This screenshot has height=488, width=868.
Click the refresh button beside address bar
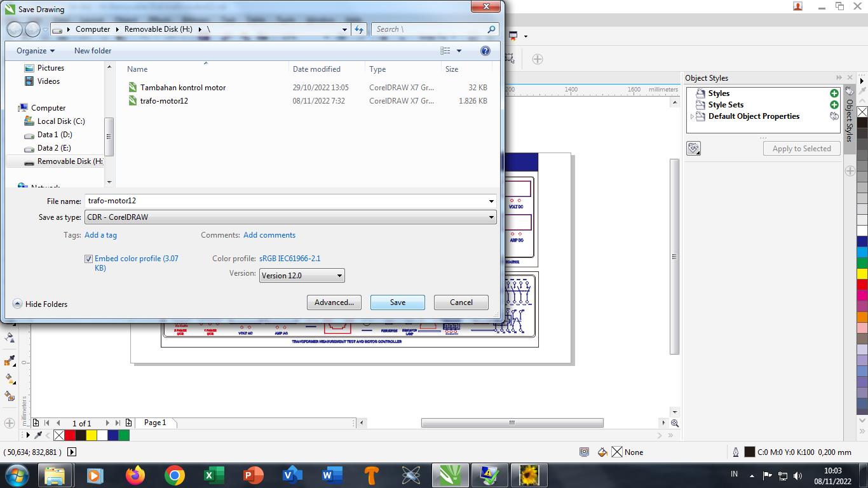click(359, 29)
